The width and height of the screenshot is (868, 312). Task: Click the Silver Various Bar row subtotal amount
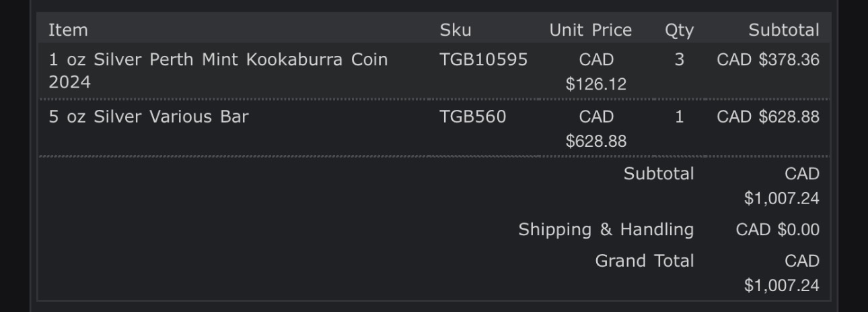pyautogui.click(x=768, y=117)
